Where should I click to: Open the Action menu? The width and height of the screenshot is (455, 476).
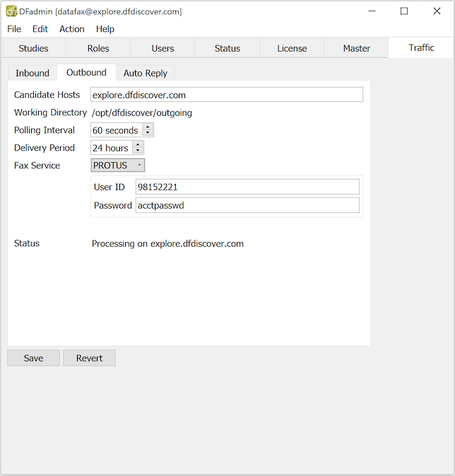coord(72,29)
